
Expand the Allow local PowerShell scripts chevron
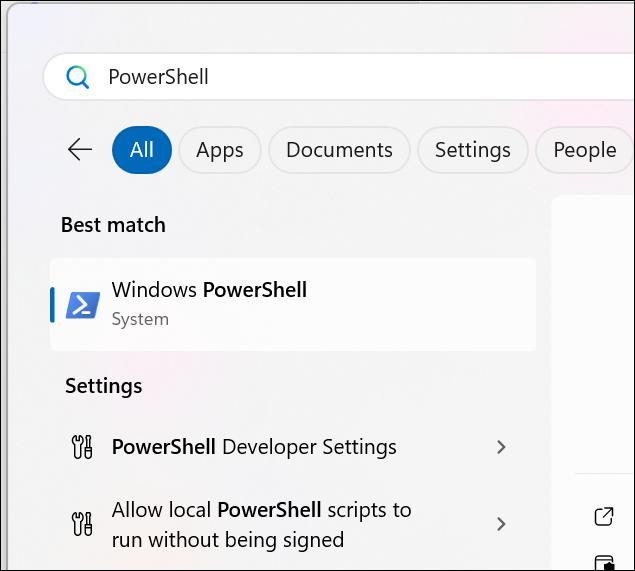pyautogui.click(x=502, y=524)
